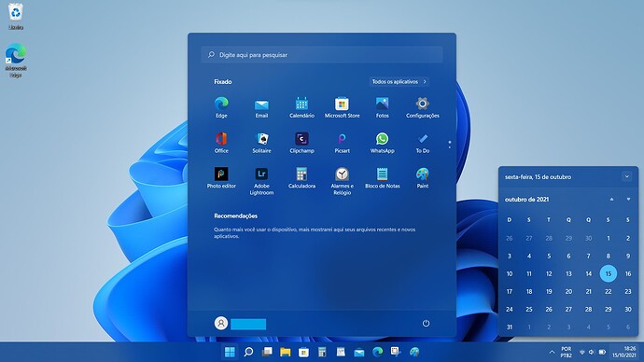Launch the Office app
The width and height of the screenshot is (644, 362).
point(221,143)
